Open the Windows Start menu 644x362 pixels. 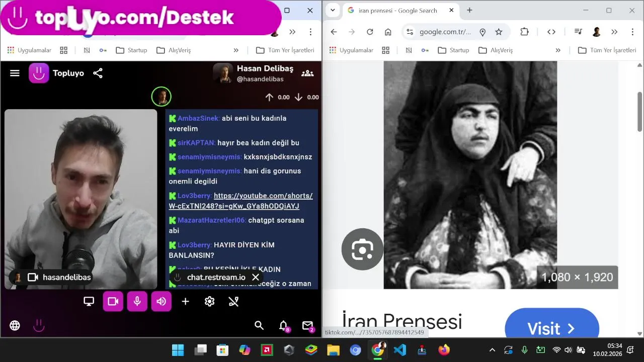[x=178, y=350]
